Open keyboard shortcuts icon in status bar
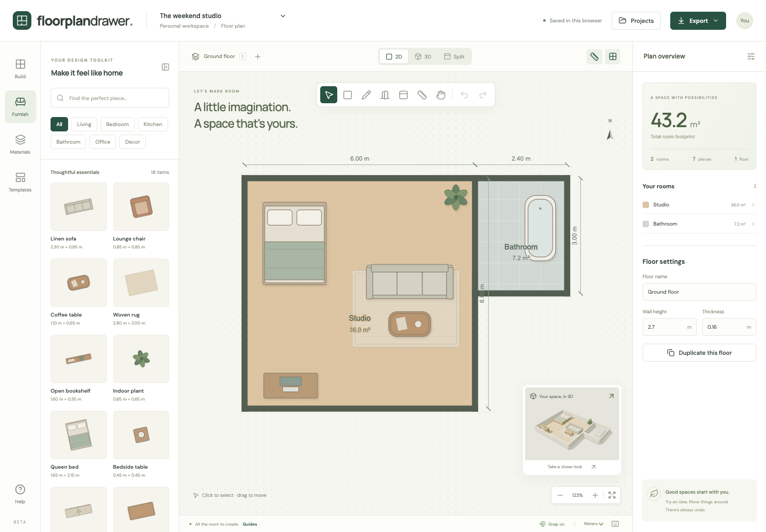Viewport: 766px width, 532px height. (615, 524)
